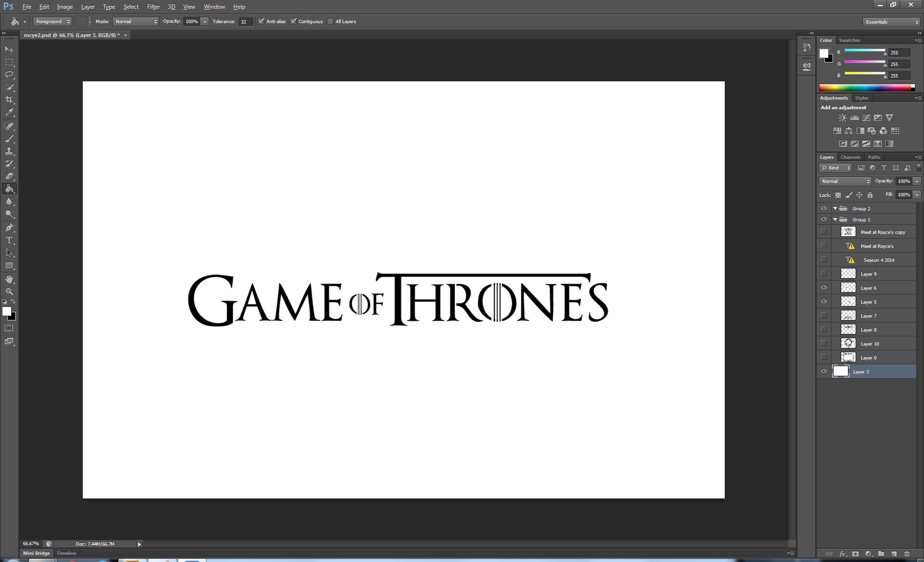Hide Layer 6 visibility eye
The height and width of the screenshot is (562, 924).
click(824, 288)
